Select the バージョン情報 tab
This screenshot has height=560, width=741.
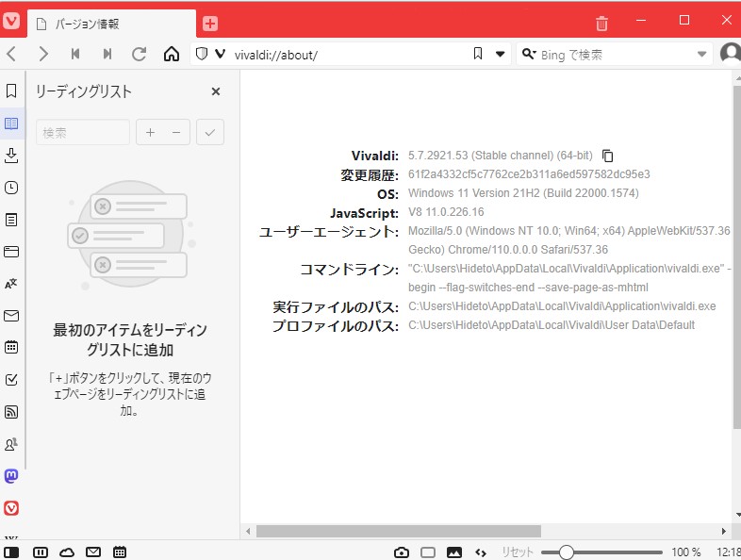111,24
